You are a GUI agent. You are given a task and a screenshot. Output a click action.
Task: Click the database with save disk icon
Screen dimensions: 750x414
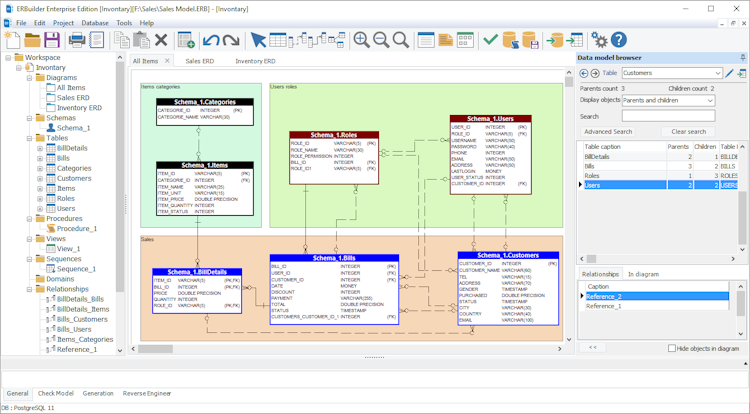click(x=530, y=40)
